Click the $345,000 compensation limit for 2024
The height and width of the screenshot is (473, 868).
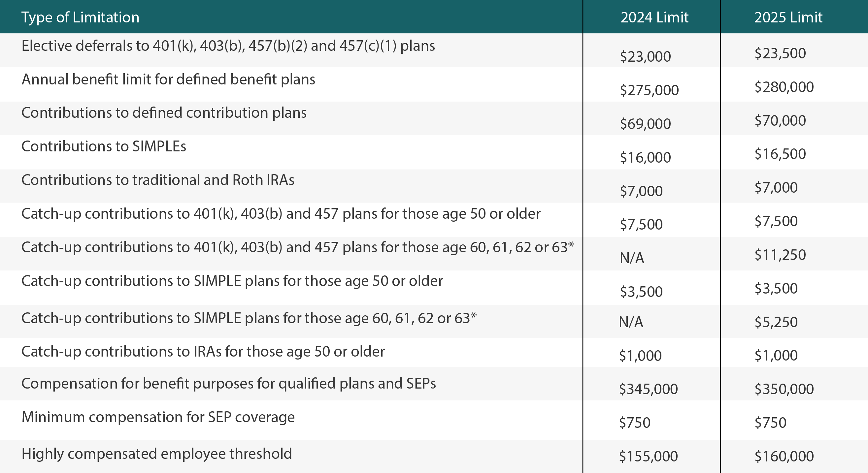[x=648, y=389]
